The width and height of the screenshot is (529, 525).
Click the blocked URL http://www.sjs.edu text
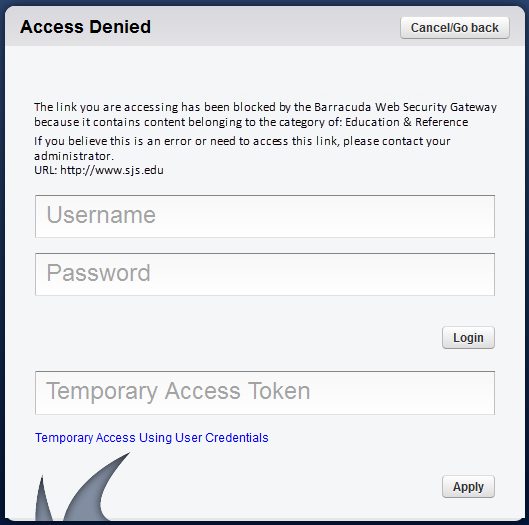[112, 170]
